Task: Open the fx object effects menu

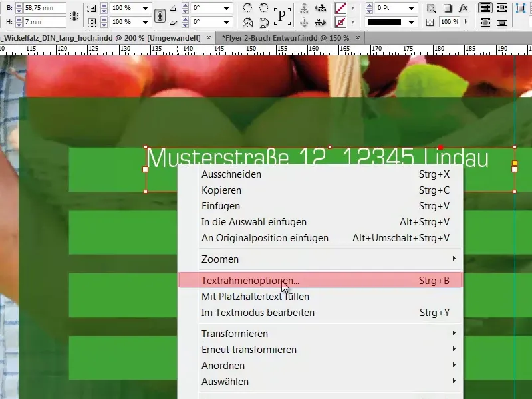Action: click(x=464, y=8)
